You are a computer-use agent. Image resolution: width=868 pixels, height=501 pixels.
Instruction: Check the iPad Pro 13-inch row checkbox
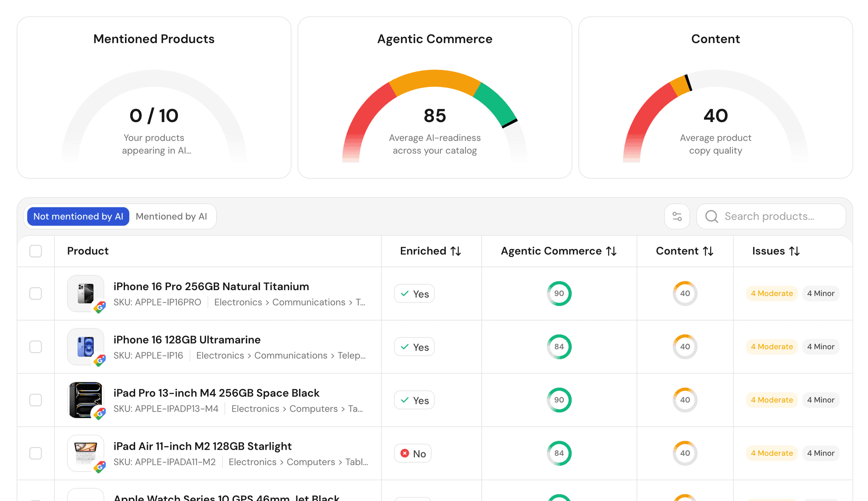tap(36, 400)
